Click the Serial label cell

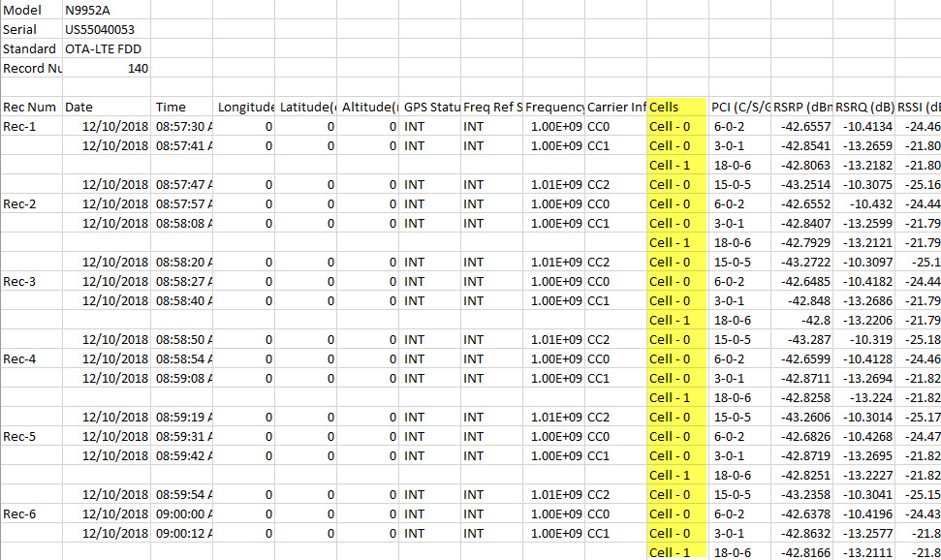pyautogui.click(x=31, y=29)
